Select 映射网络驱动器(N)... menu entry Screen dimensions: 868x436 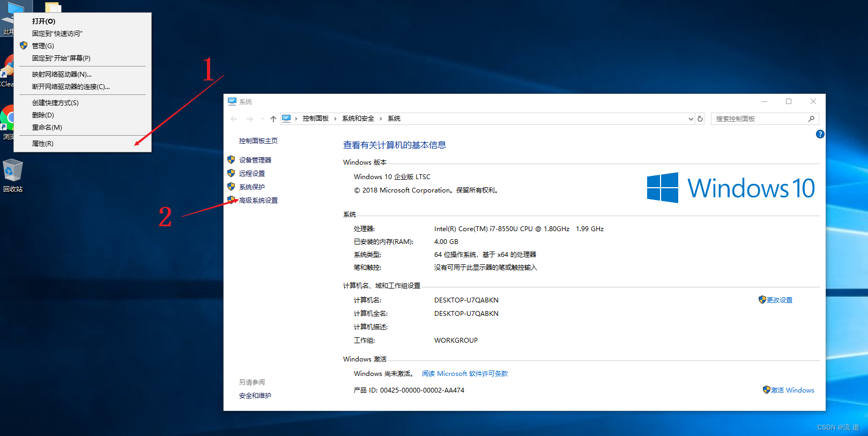(83, 75)
